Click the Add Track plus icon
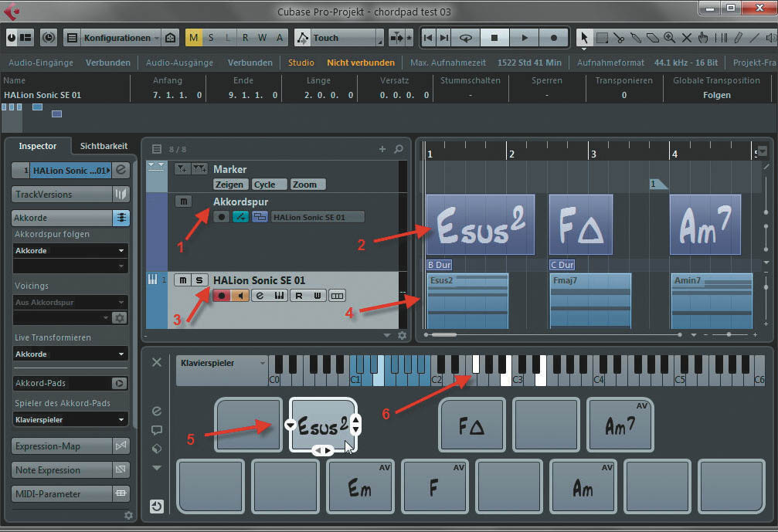Viewport: 778px width, 532px height. click(382, 149)
